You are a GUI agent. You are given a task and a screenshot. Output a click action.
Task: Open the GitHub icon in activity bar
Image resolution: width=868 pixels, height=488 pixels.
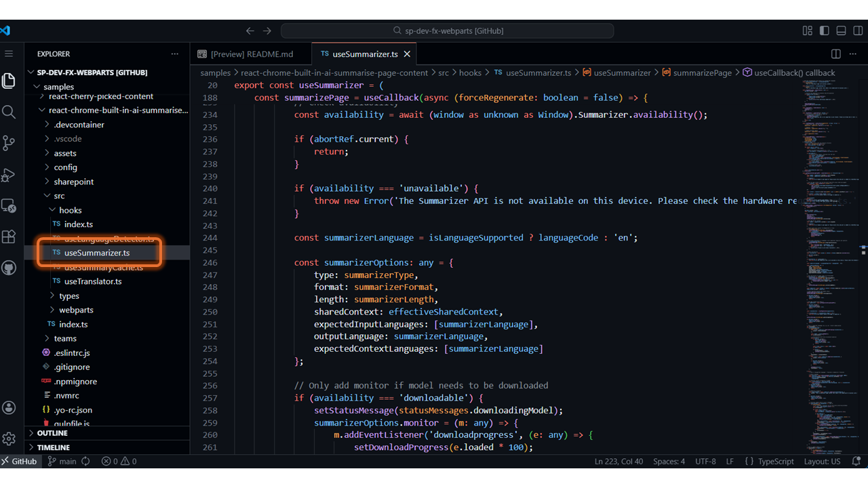(9, 268)
